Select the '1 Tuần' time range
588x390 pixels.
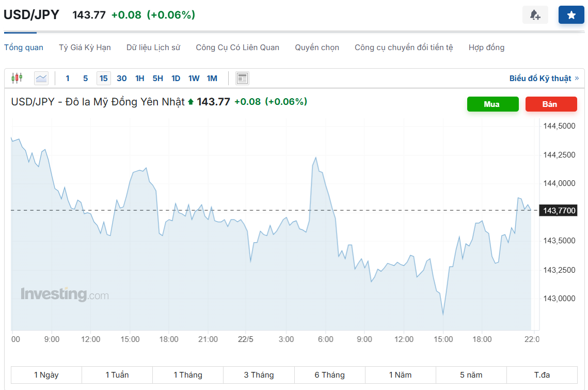tap(117, 375)
